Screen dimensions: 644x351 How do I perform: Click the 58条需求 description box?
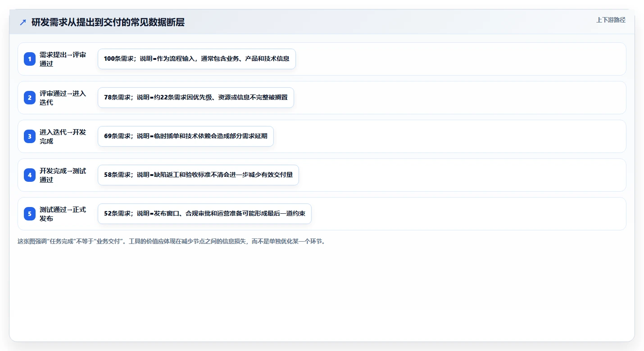pyautogui.click(x=198, y=175)
